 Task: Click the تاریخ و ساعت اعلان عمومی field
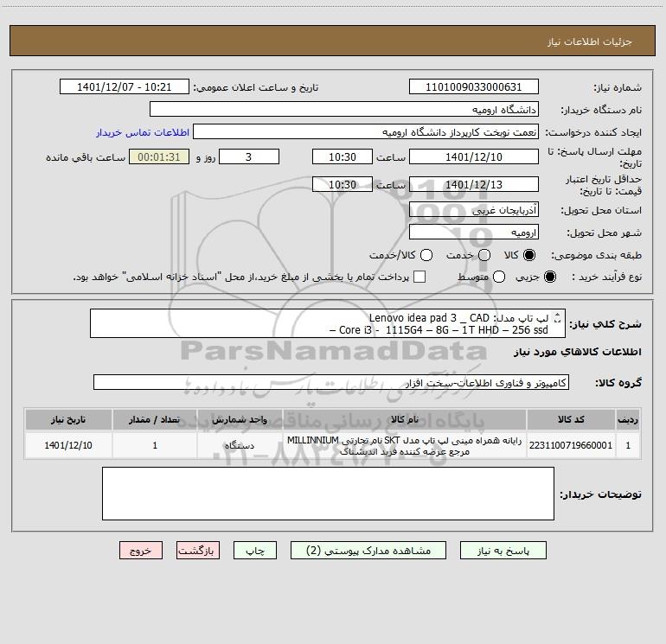pyautogui.click(x=125, y=86)
